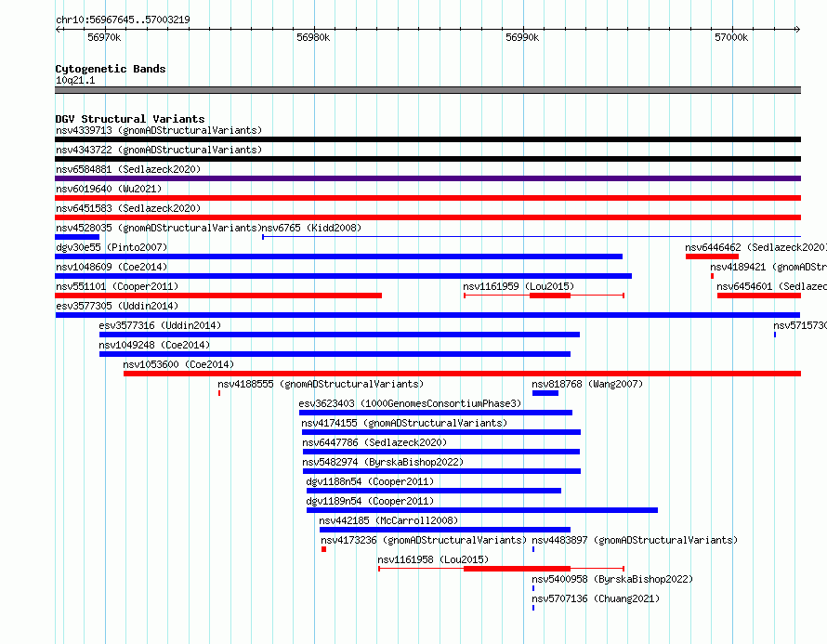This screenshot has width=827, height=644.
Task: Click the nsv1053600 Coe2014 label
Action: coord(178,364)
